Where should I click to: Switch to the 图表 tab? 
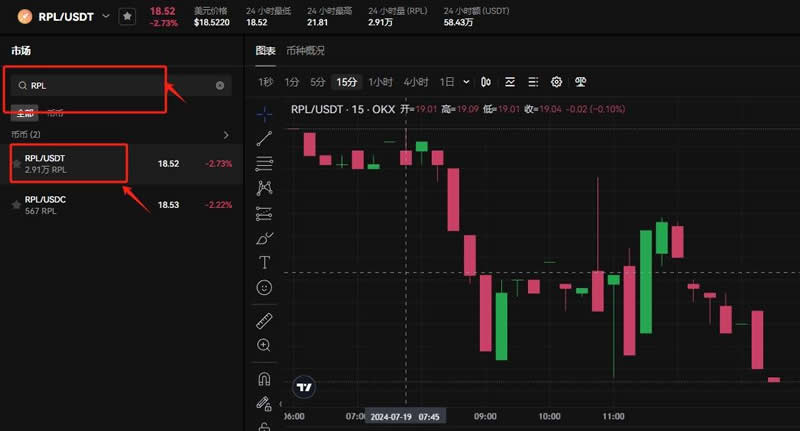click(265, 50)
